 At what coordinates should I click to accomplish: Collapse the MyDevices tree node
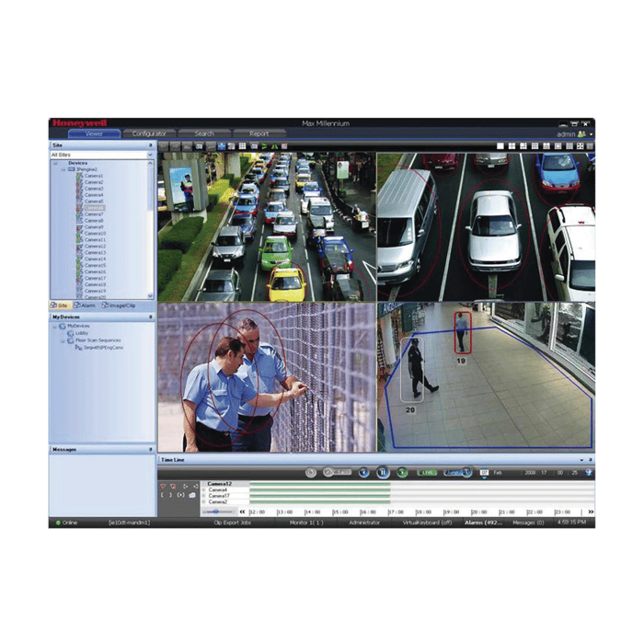54,326
